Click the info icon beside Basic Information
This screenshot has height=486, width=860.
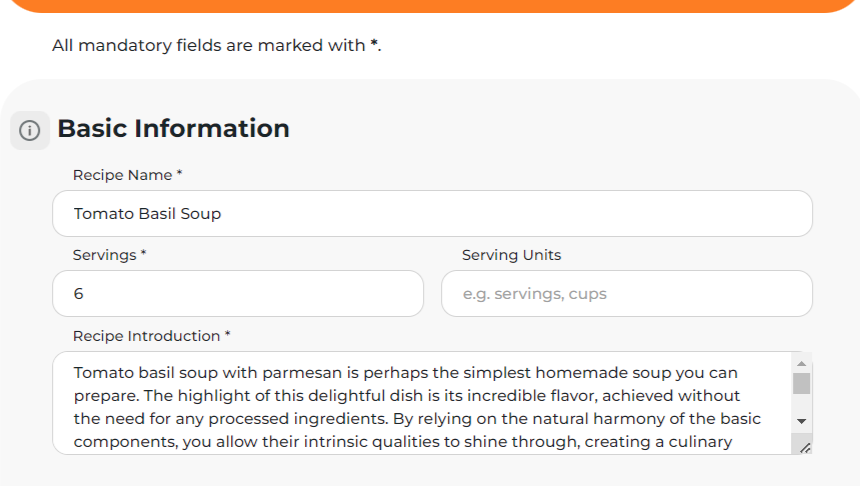click(x=30, y=131)
